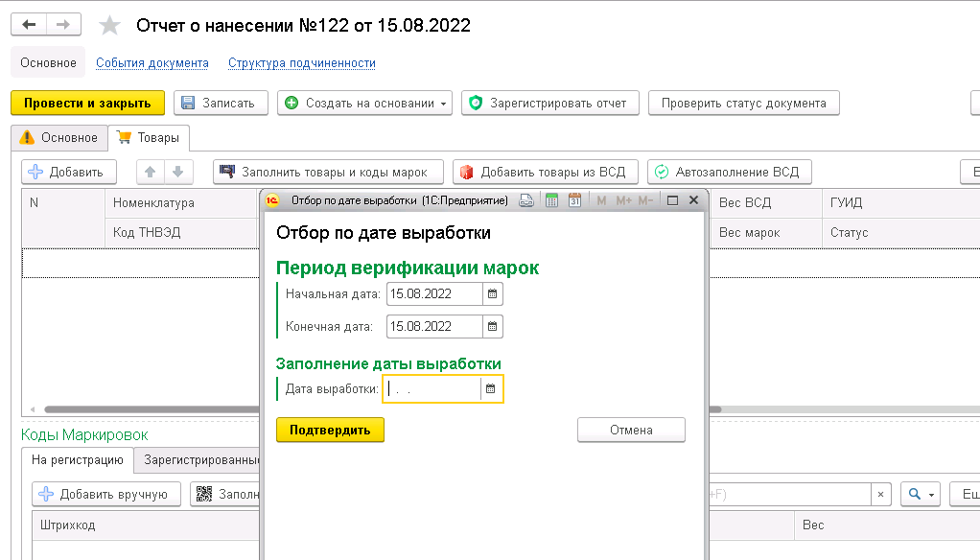Add document to favorites with star icon

coord(109,25)
